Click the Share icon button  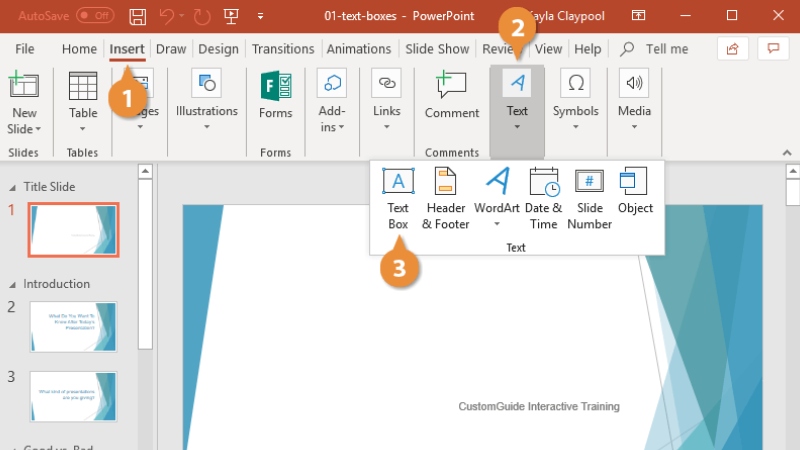(733, 49)
